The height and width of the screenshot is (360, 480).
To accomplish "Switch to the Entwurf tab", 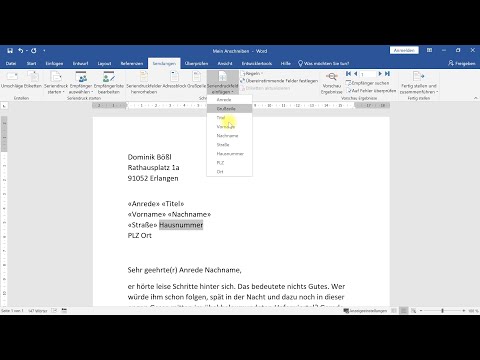I will (80, 63).
